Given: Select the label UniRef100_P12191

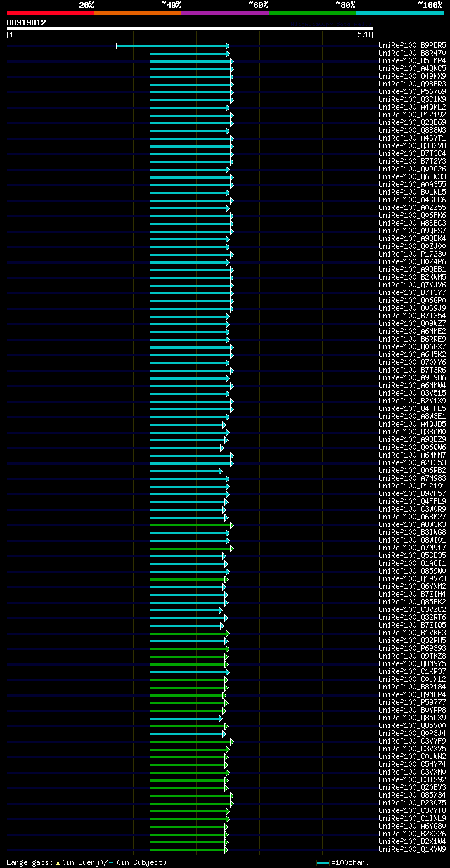Looking at the screenshot, I should [x=412, y=486].
